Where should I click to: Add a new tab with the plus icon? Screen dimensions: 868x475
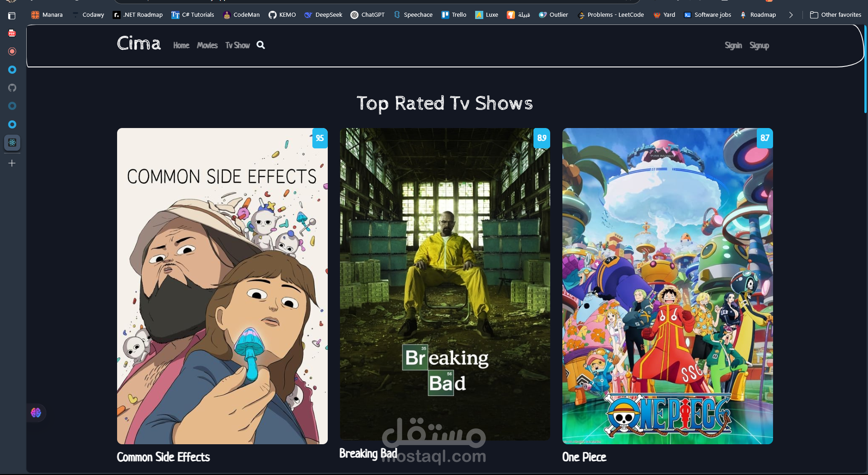[x=12, y=163]
